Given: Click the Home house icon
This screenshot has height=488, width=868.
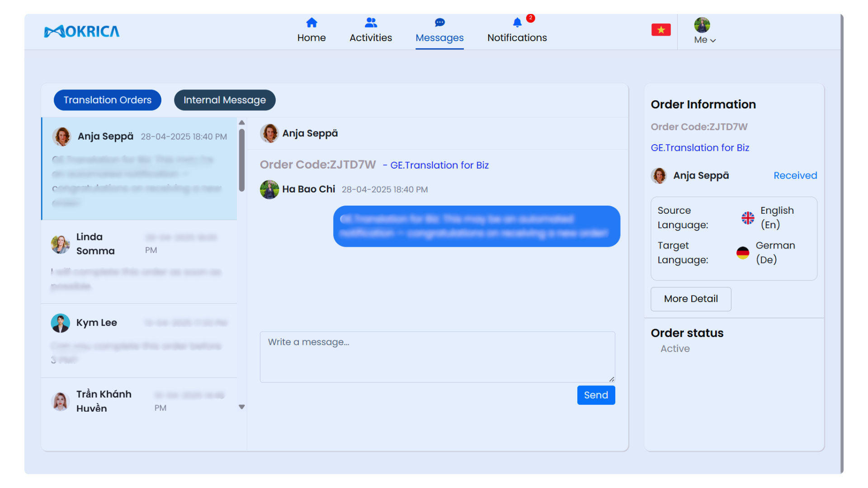Looking at the screenshot, I should click(x=311, y=23).
